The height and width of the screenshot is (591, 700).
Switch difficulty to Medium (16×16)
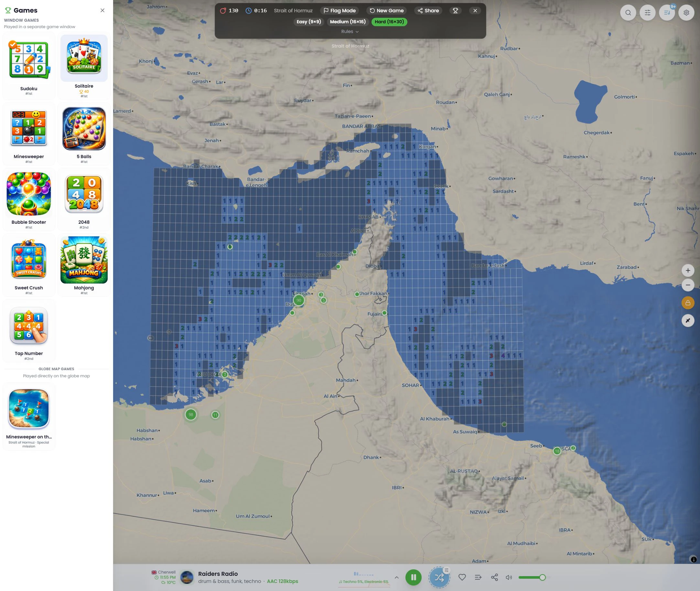[x=348, y=21]
